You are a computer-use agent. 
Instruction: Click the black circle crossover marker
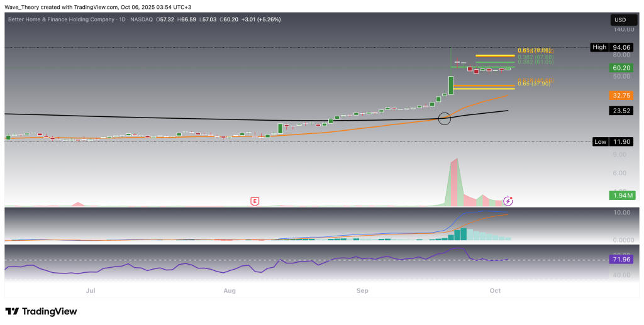pos(445,118)
